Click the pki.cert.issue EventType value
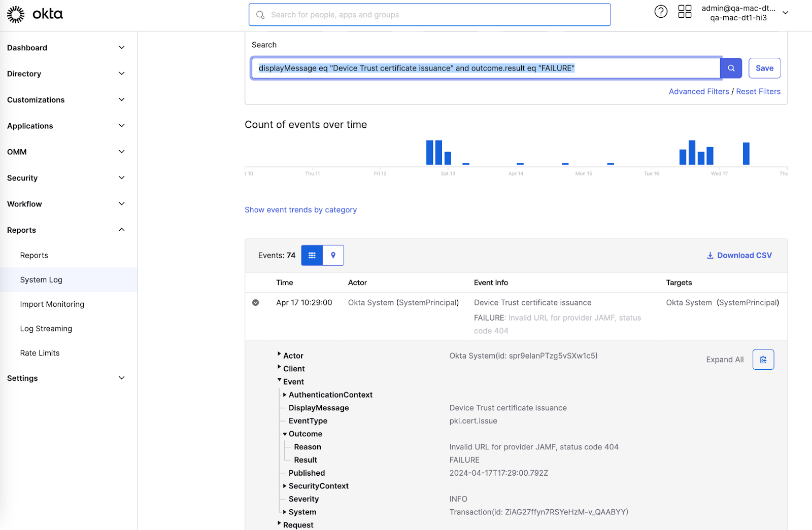 tap(473, 421)
